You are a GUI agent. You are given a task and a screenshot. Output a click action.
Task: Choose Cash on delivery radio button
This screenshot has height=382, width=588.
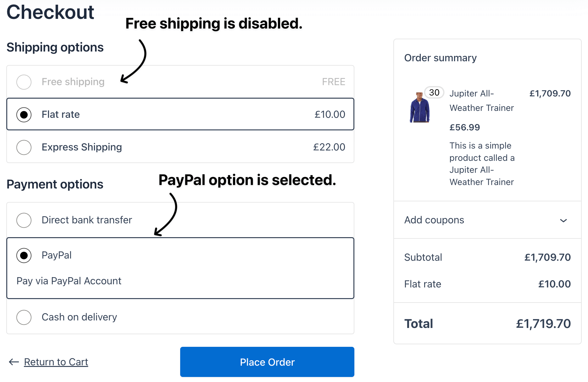pos(24,317)
